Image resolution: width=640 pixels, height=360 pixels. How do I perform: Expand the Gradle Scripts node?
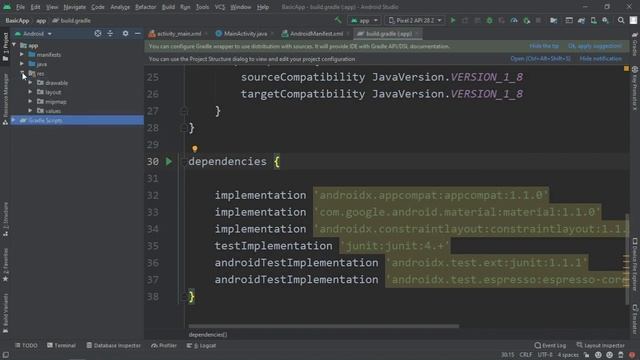[x=14, y=120]
